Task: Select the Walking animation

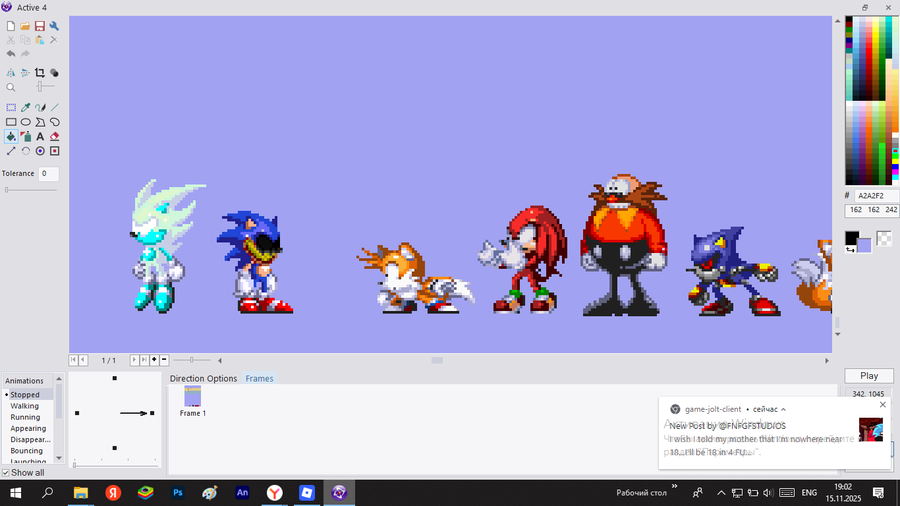Action: (25, 406)
